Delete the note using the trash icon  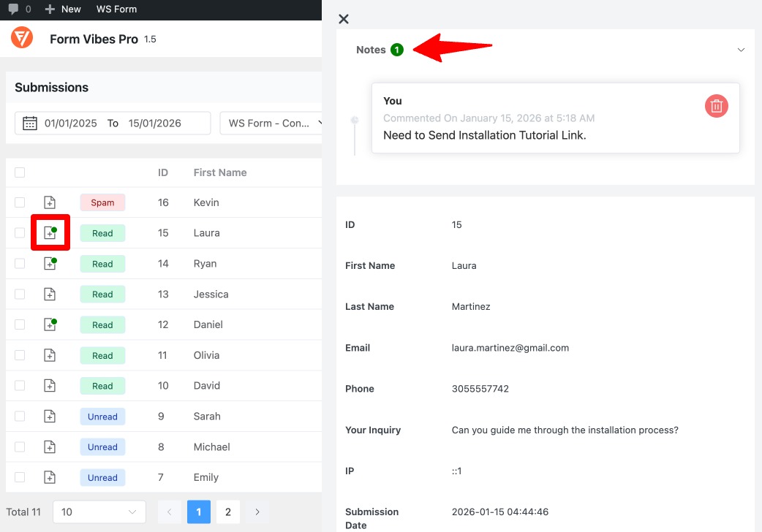tap(717, 105)
